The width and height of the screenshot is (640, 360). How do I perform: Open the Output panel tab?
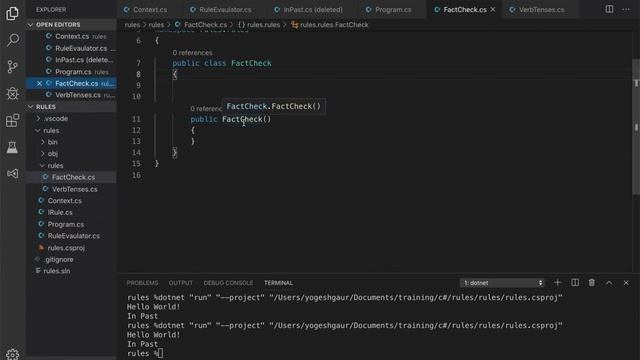(180, 283)
